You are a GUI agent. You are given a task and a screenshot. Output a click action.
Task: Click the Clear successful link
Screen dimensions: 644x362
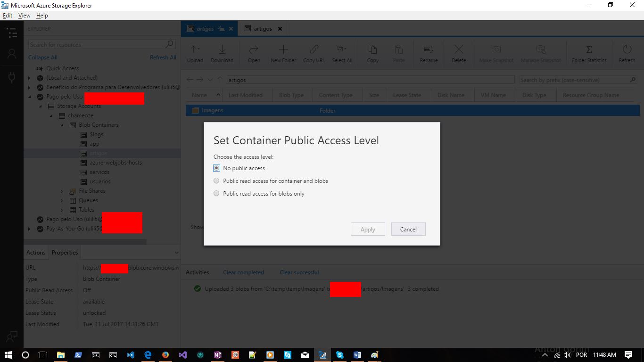coord(299,272)
